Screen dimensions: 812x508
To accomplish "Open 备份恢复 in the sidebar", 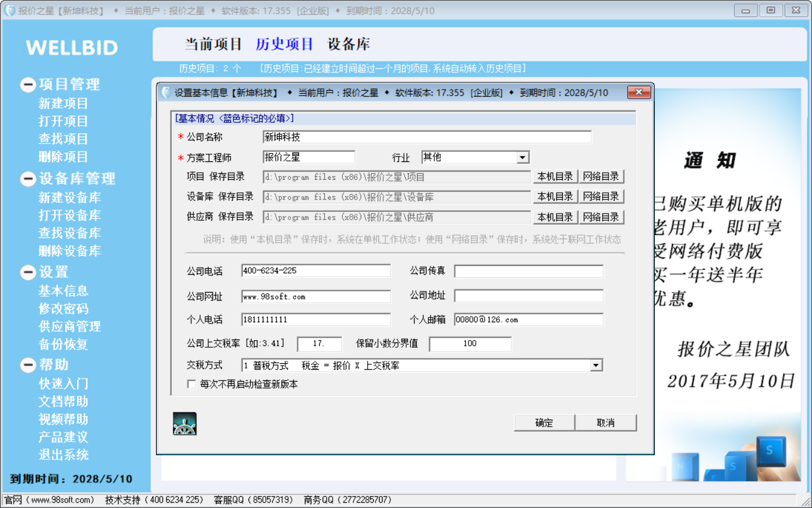I will 63,344.
